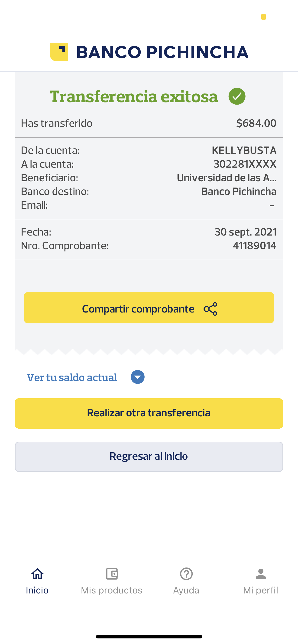The width and height of the screenshot is (298, 644).
Task: Tap the transferred amount $684.00
Action: pyautogui.click(x=256, y=123)
